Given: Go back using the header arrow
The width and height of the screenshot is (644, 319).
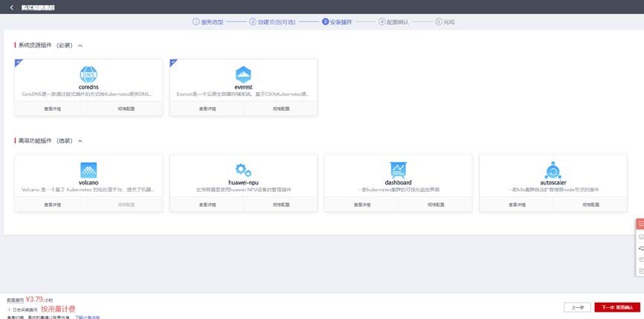Looking at the screenshot, I should pyautogui.click(x=11, y=7).
